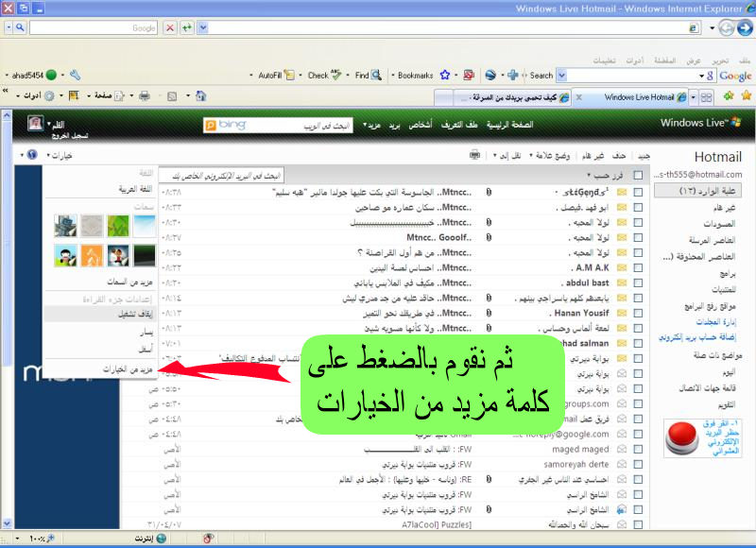Check the box for Hanan Yousif email

click(x=638, y=313)
